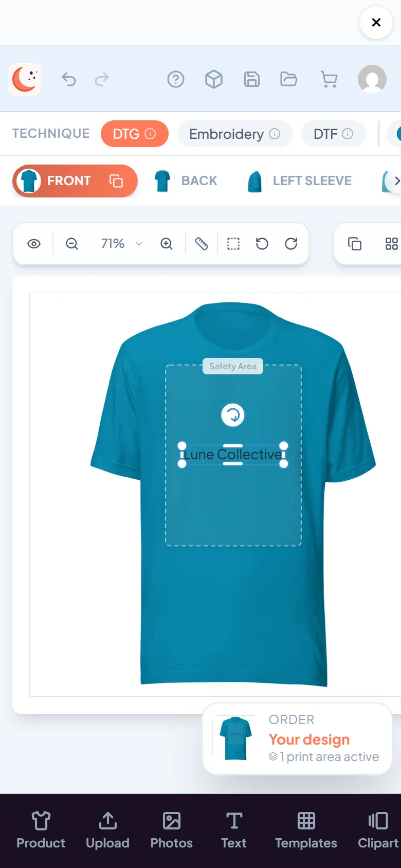The height and width of the screenshot is (868, 401).
Task: Select the Lune Collective text layer
Action: [233, 455]
